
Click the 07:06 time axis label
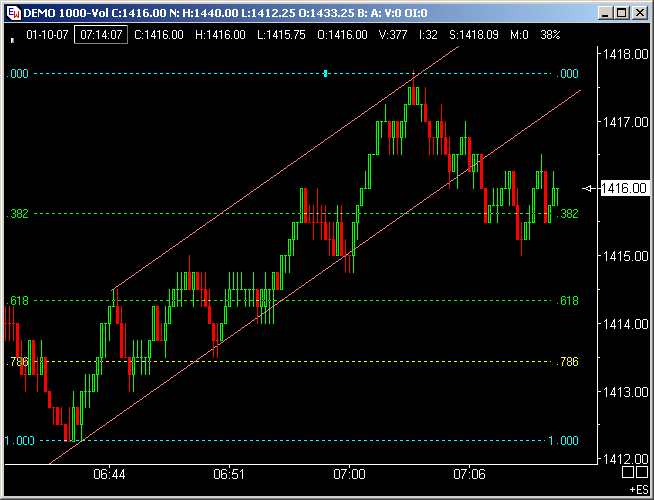[469, 475]
